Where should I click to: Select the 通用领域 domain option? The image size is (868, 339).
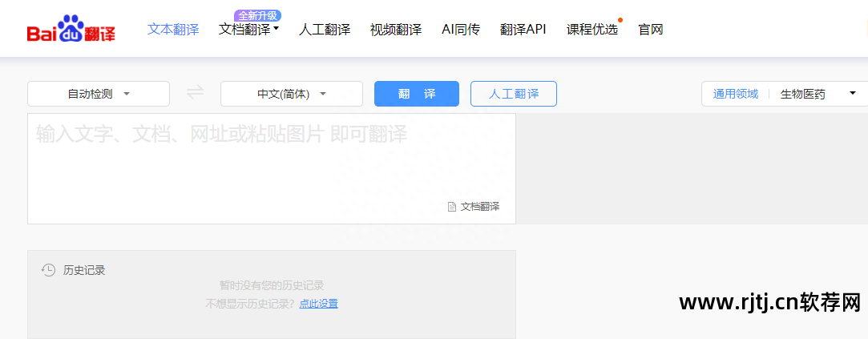[x=735, y=94]
